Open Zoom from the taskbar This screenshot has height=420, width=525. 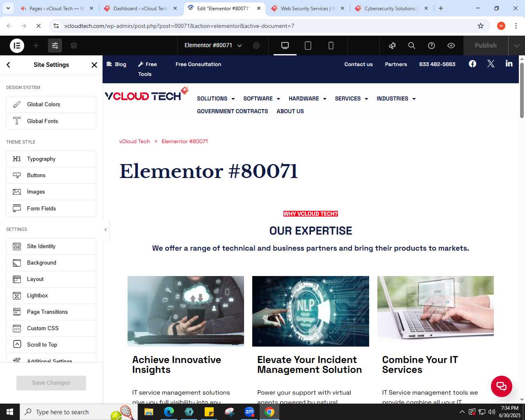click(249, 412)
